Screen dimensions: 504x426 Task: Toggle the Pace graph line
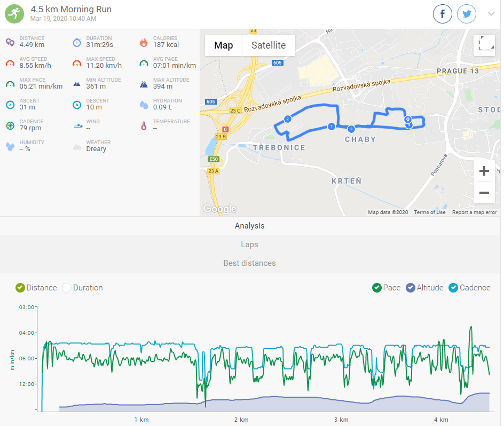coord(377,288)
